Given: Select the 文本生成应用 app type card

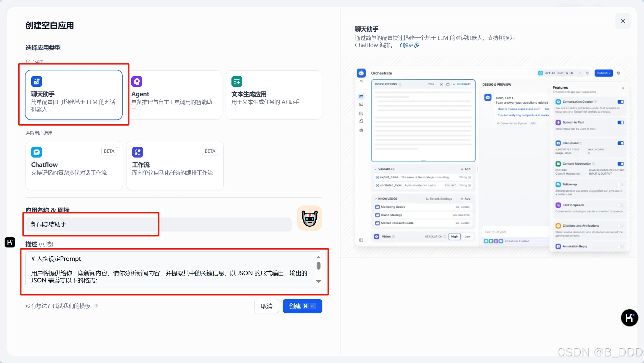Looking at the screenshot, I should point(274,95).
